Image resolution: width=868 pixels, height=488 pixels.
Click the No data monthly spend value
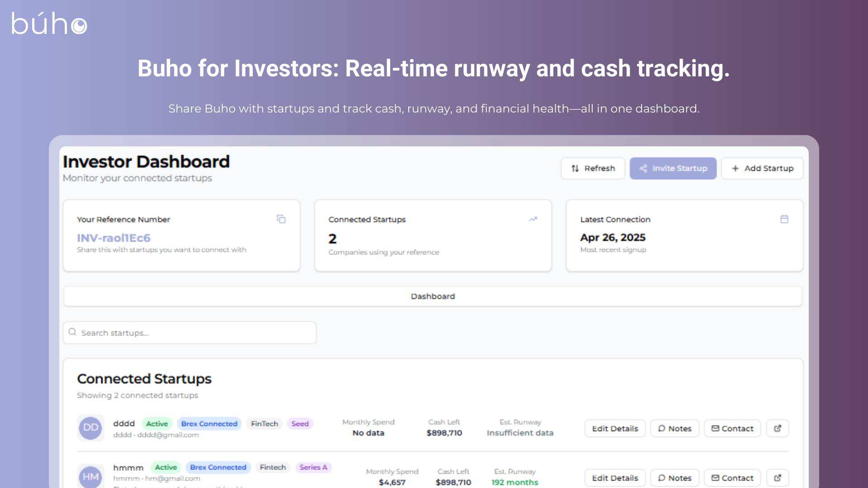368,433
